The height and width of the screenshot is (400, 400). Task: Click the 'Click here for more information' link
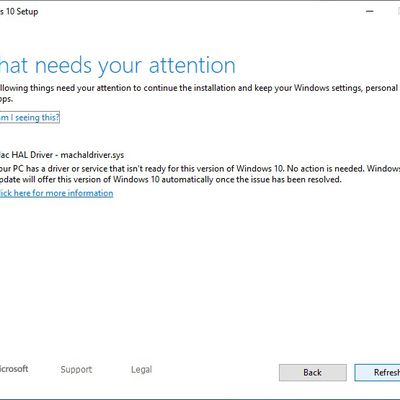click(x=56, y=193)
